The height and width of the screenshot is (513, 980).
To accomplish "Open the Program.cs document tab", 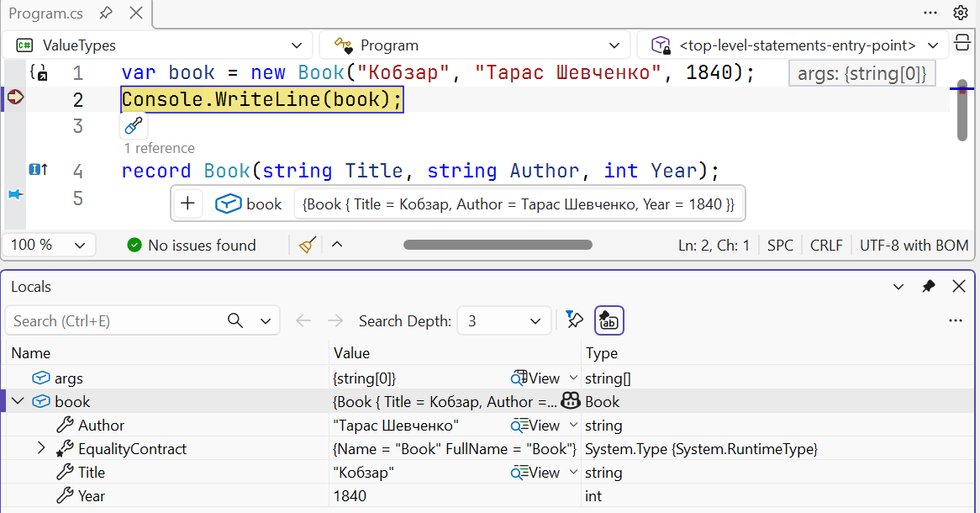I will click(x=45, y=13).
